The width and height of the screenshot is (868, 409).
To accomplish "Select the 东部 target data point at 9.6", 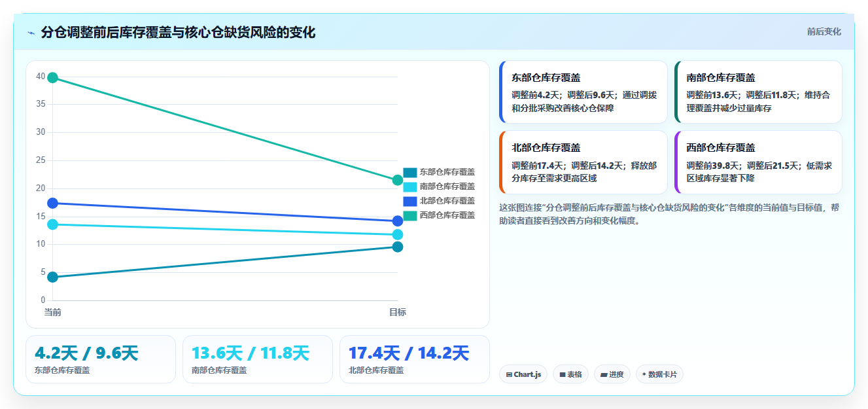I will pyautogui.click(x=398, y=247).
